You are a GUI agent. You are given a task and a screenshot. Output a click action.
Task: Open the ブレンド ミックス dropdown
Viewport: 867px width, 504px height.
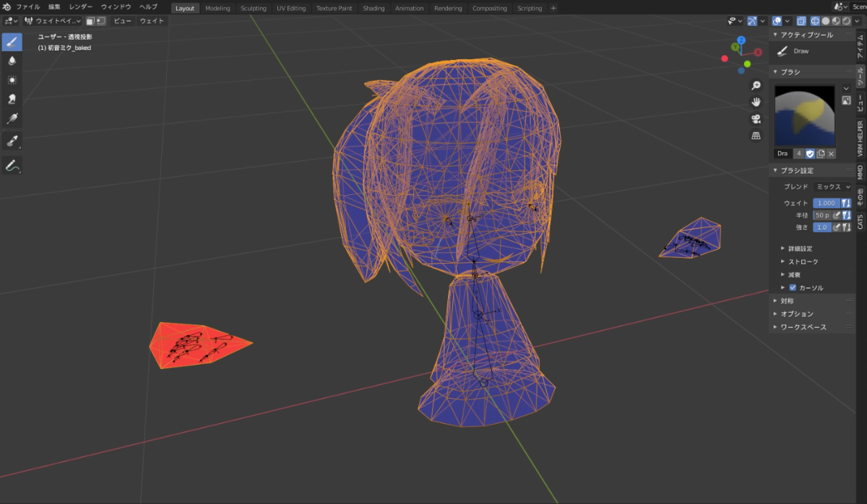(832, 186)
